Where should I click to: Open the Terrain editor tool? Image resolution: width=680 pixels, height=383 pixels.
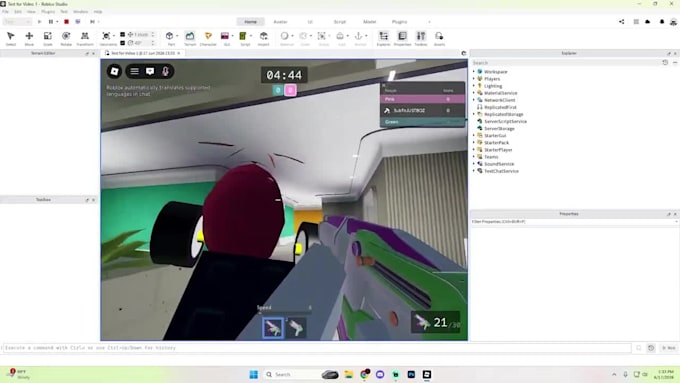tap(190, 38)
